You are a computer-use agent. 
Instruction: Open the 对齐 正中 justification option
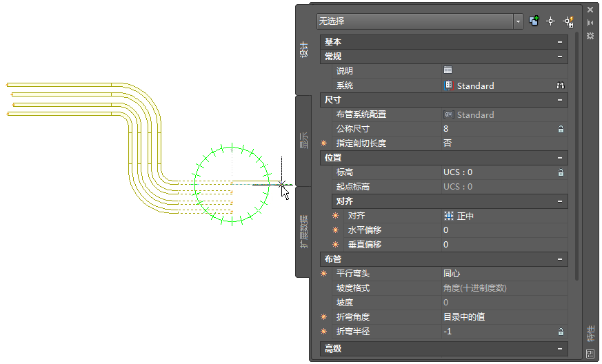tap(505, 216)
